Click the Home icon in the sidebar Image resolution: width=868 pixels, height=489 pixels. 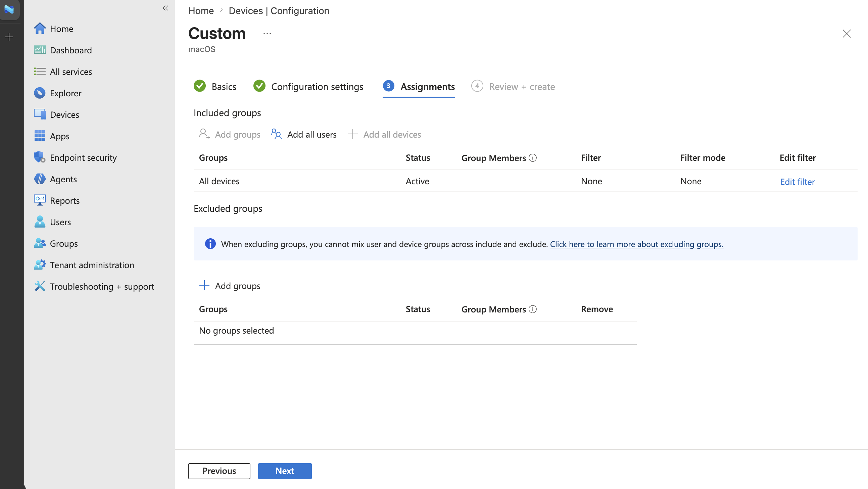[40, 28]
